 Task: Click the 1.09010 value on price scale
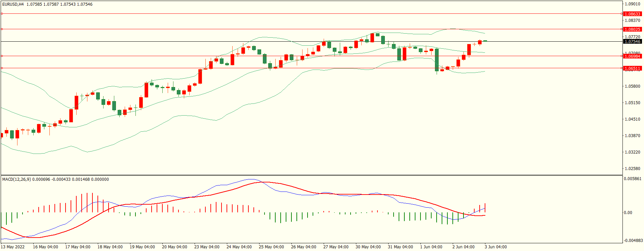click(632, 4)
